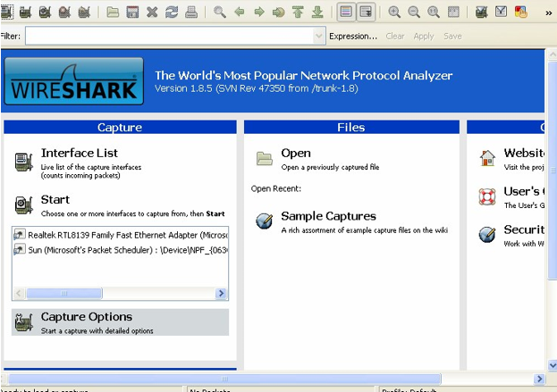Open Interface List in the Capture panel

pyautogui.click(x=80, y=153)
